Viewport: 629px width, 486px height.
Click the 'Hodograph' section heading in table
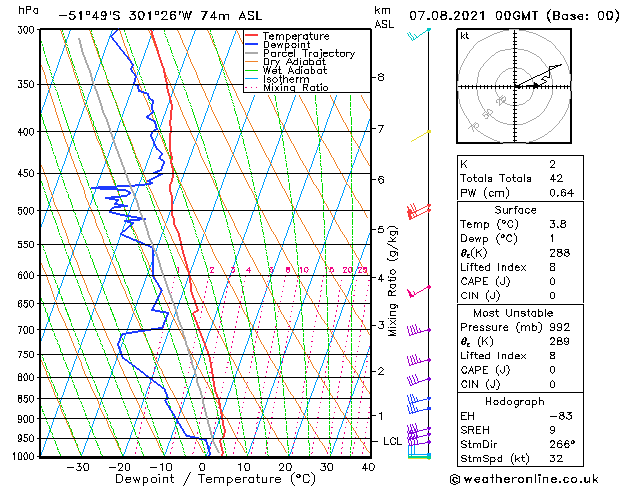515,402
